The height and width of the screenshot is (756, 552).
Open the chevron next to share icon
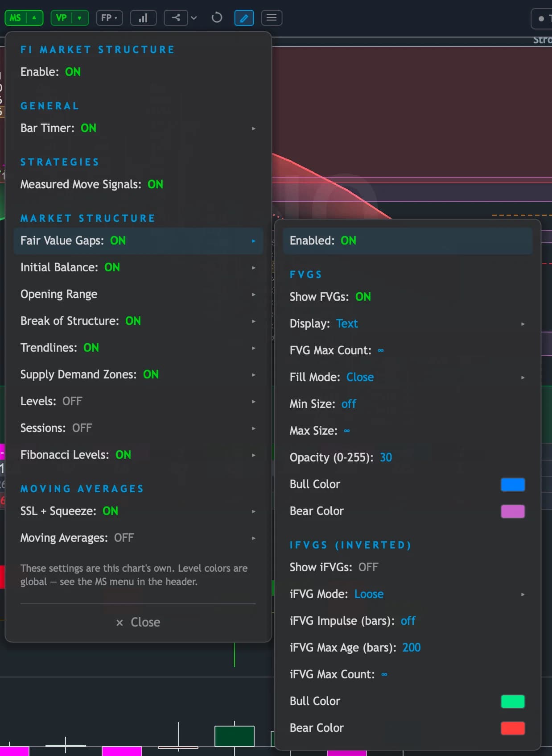point(194,18)
